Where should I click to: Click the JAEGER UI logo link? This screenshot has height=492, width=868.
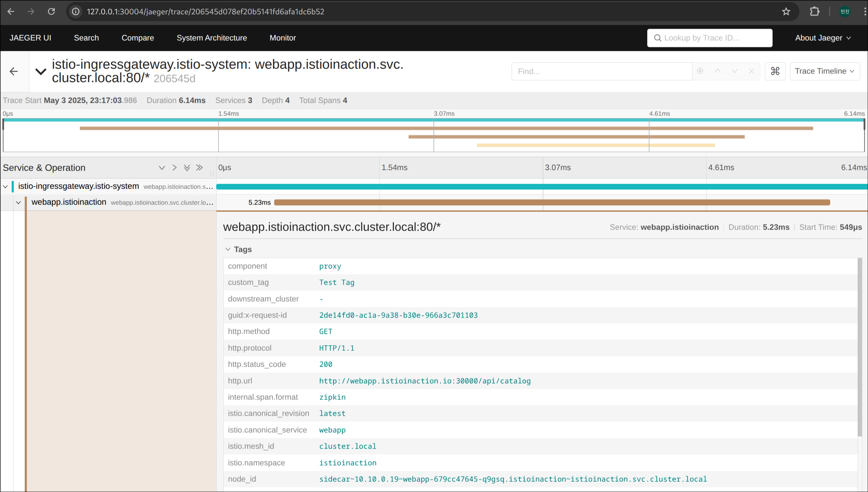point(30,38)
